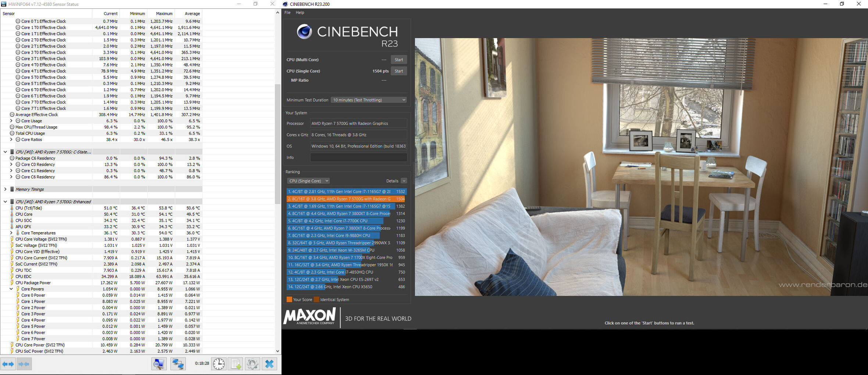
Task: Click the lightning bolt icon beside CPU Core Voltage
Action: 12,239
